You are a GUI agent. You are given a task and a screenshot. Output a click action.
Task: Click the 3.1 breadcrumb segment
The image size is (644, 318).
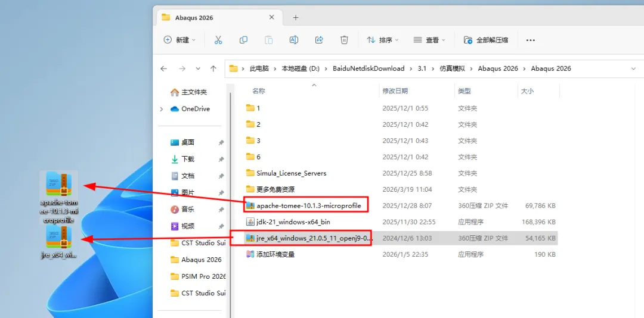click(x=422, y=68)
